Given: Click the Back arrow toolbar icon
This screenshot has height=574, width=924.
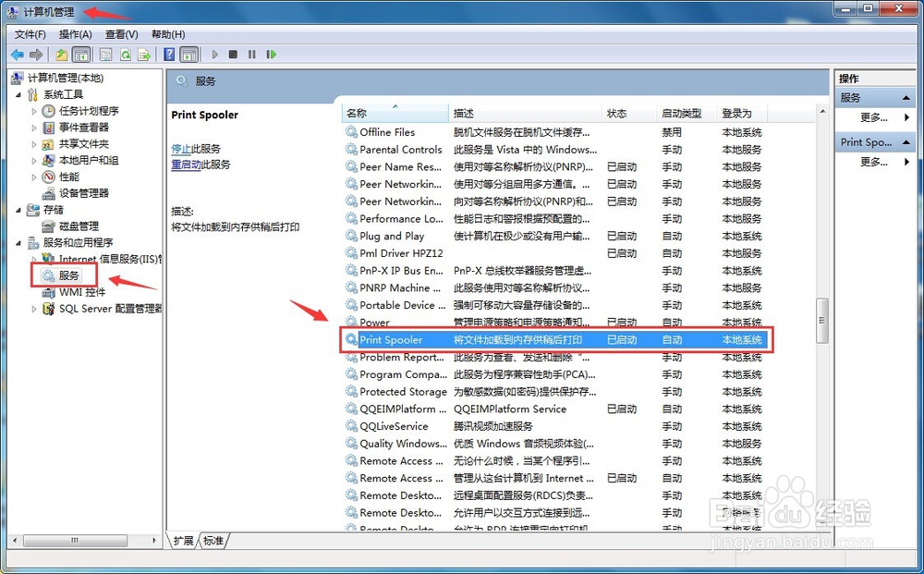Looking at the screenshot, I should click(x=18, y=55).
